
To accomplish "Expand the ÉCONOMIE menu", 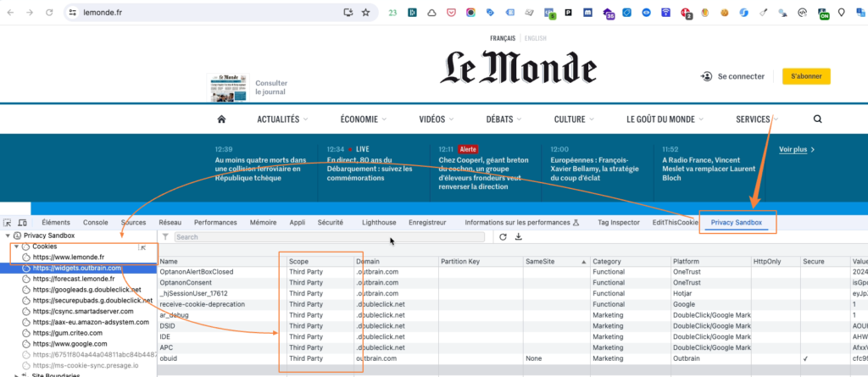I will (x=363, y=119).
